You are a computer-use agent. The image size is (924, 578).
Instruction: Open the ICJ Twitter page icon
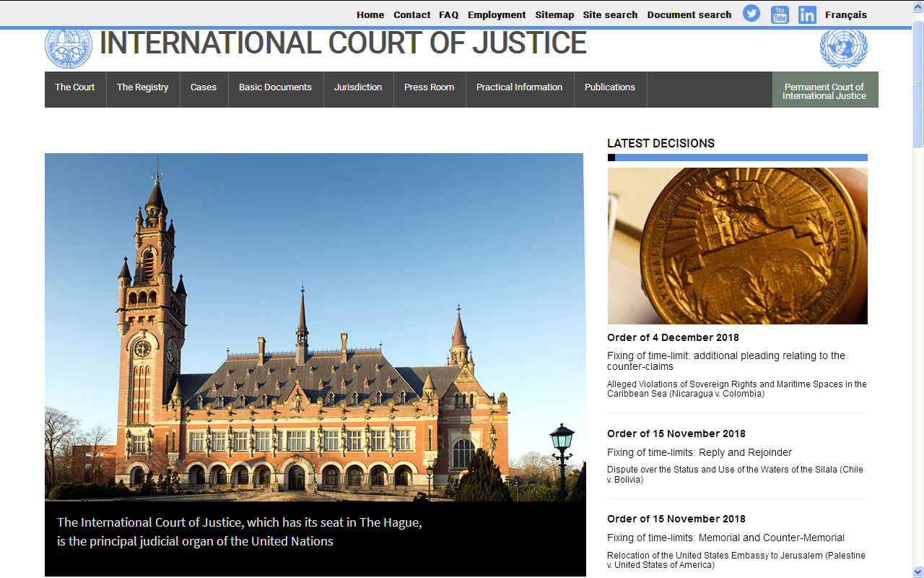751,14
